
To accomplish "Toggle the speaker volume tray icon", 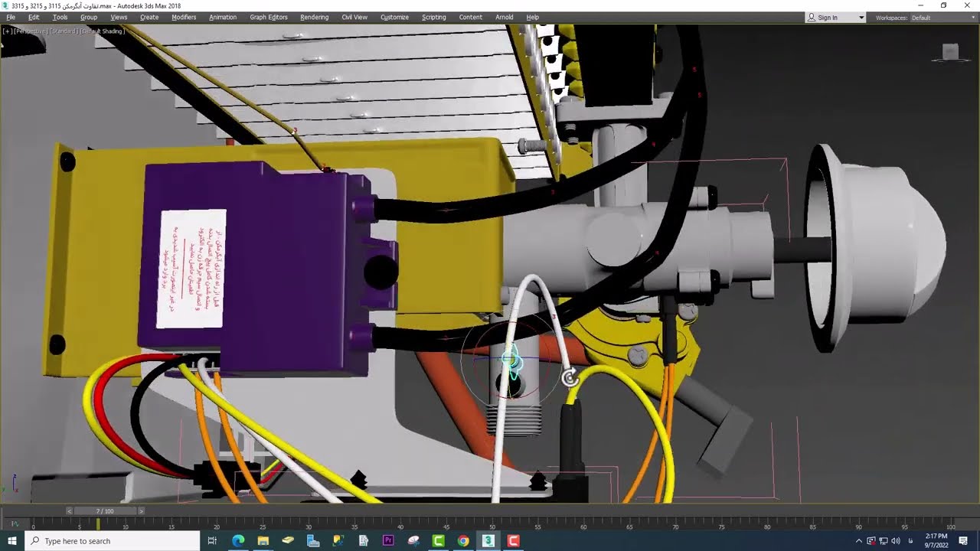I will tap(896, 541).
